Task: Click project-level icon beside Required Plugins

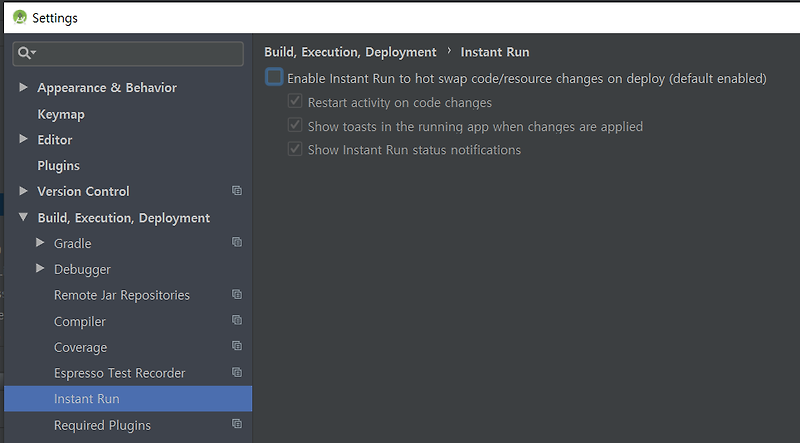Action: click(237, 424)
